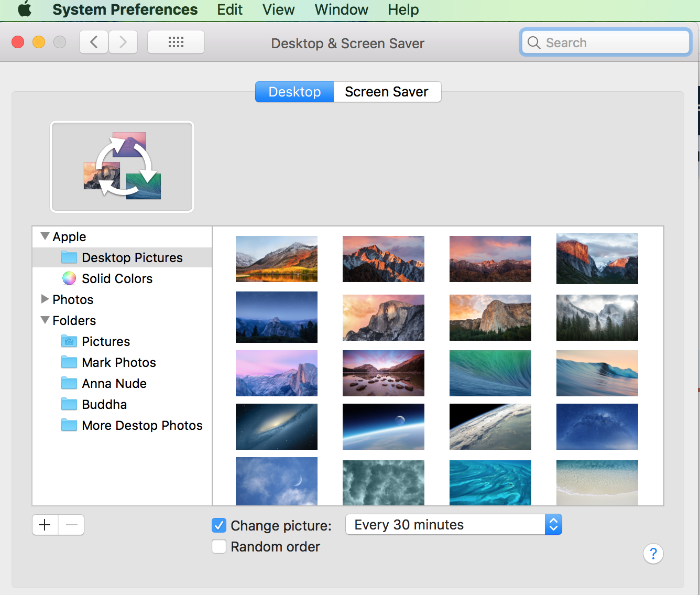Collapse the Folders group triangle
Screen dimensions: 700x595
coord(45,320)
